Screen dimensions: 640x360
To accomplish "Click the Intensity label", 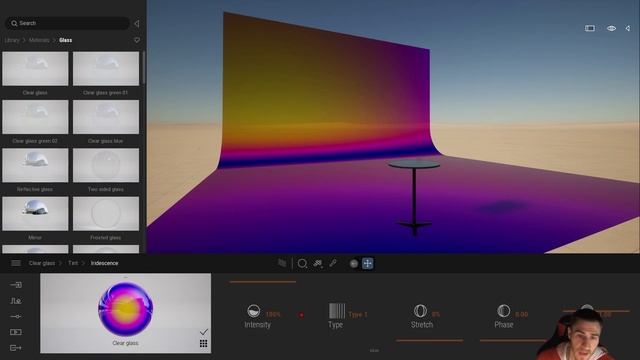I will click(258, 325).
